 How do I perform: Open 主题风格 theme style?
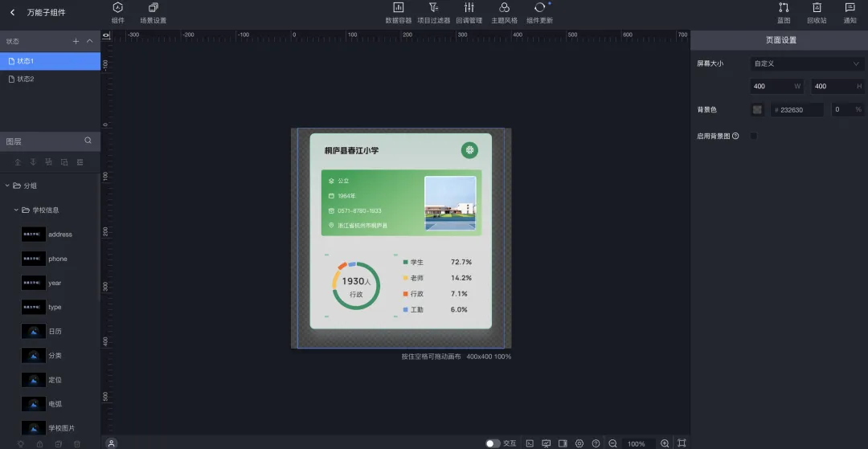[x=504, y=13]
